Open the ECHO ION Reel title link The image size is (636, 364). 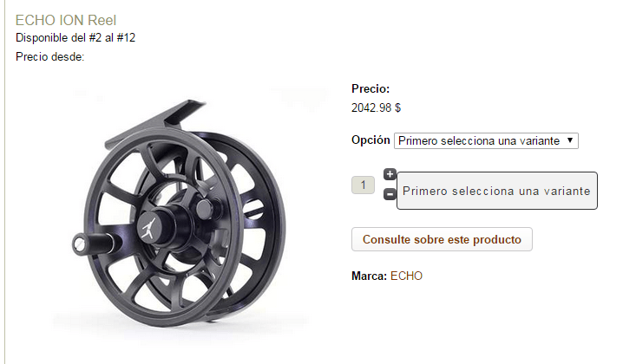click(x=66, y=20)
